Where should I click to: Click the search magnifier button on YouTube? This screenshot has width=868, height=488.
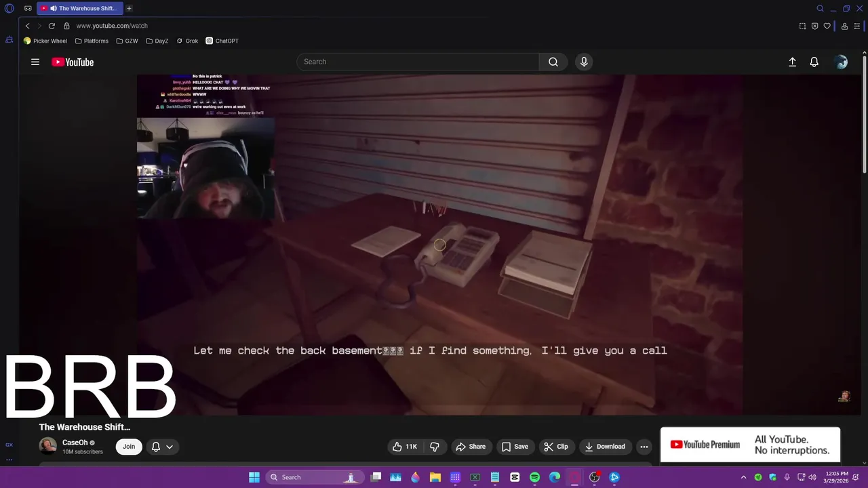pos(553,62)
